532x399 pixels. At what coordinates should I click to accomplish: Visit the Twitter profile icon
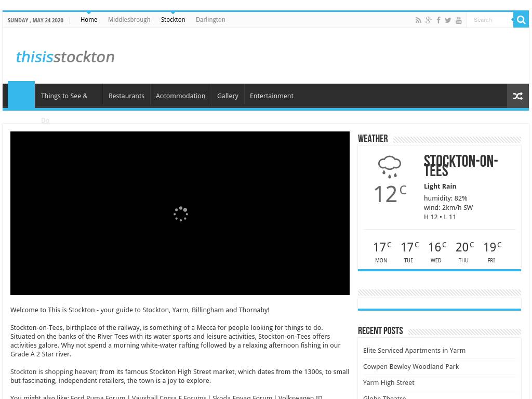(x=448, y=20)
